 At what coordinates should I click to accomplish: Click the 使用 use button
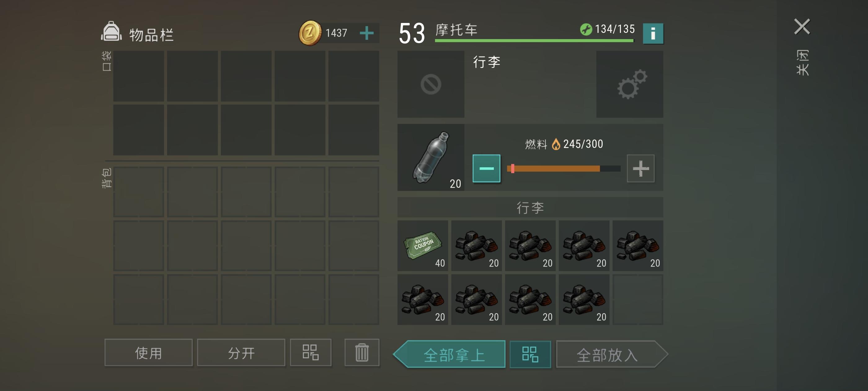(x=148, y=352)
